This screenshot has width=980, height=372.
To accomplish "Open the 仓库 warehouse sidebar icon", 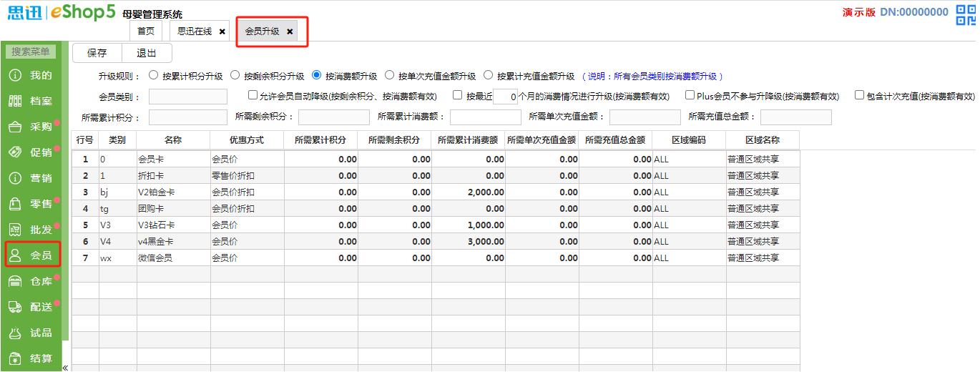I will point(15,282).
